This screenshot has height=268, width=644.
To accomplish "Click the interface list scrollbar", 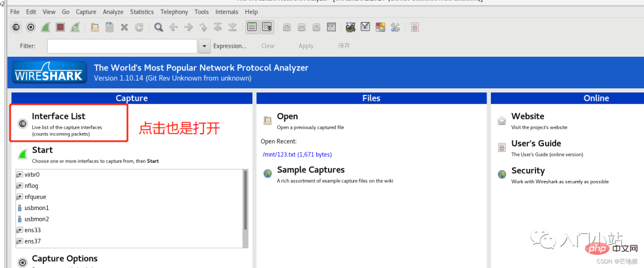I will (x=246, y=200).
